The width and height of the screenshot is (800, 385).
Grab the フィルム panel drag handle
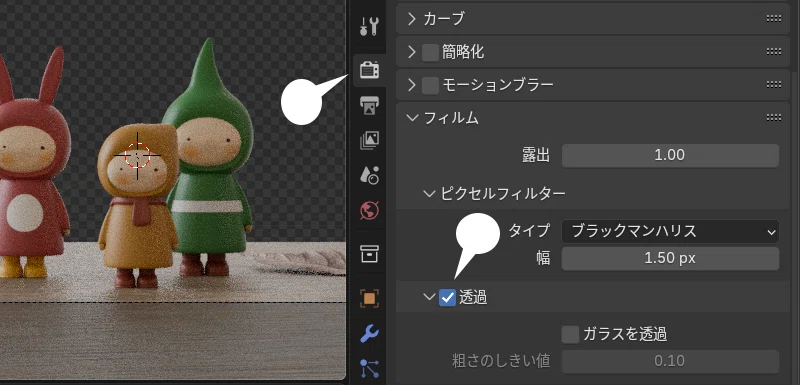(x=773, y=118)
